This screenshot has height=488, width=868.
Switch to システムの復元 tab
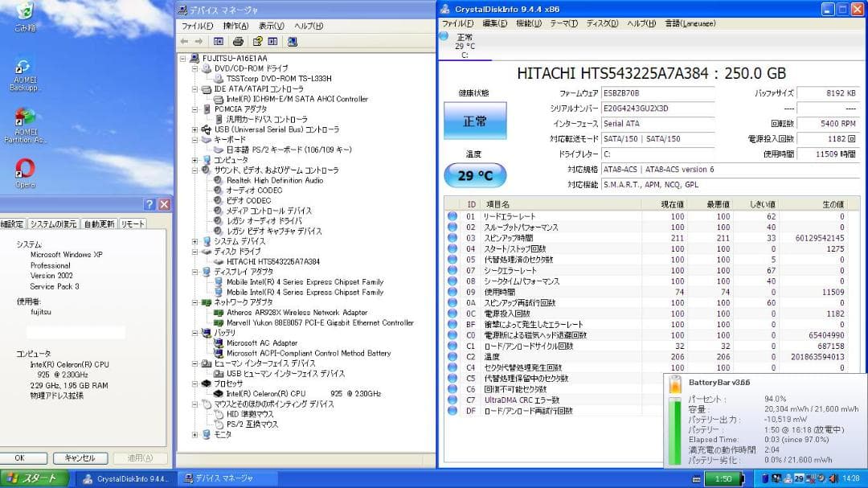click(x=53, y=223)
